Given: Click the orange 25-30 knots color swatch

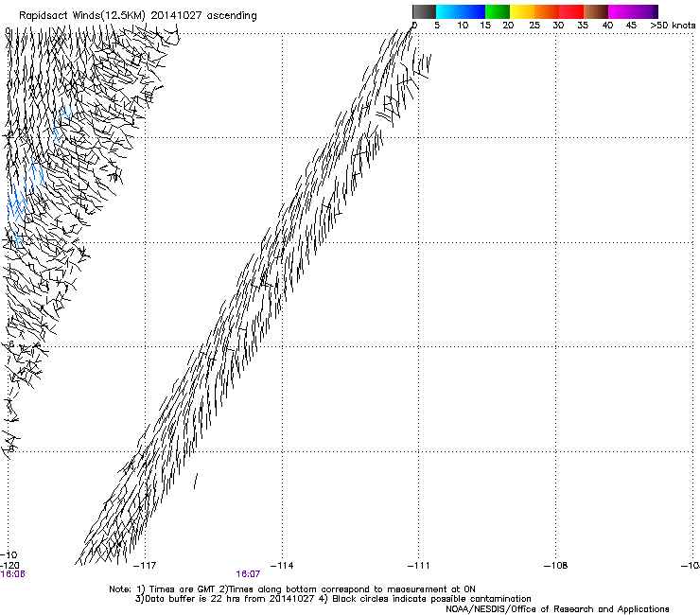Looking at the screenshot, I should tap(547, 11).
